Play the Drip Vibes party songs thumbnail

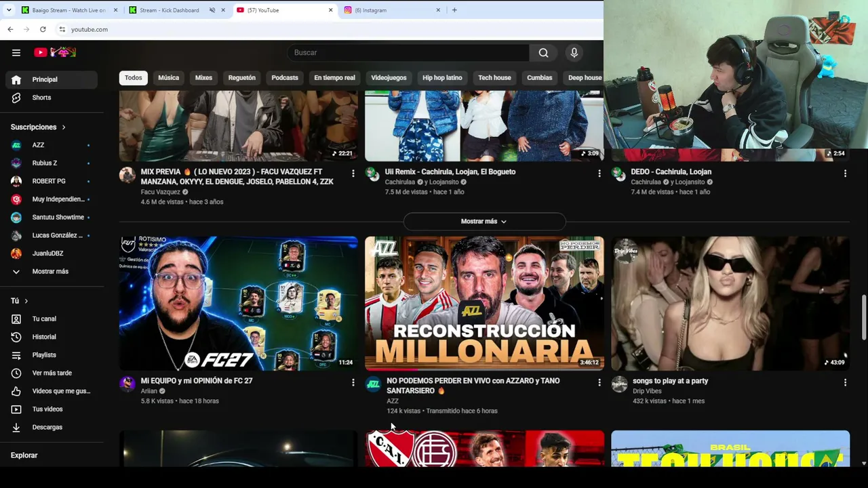click(730, 303)
